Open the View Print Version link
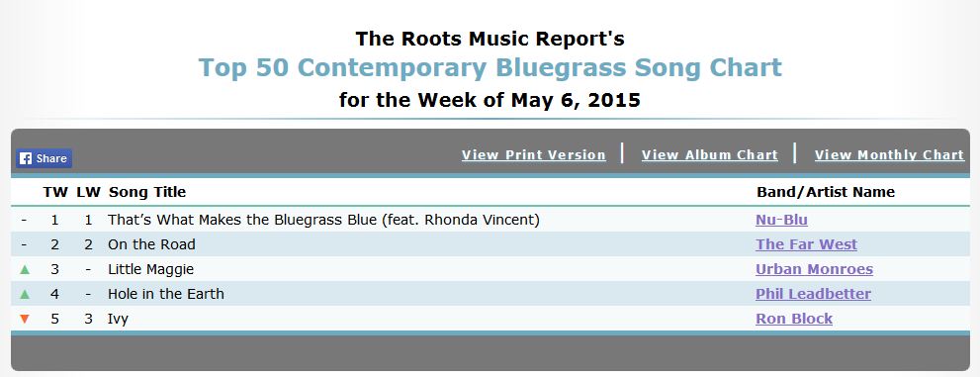This screenshot has width=980, height=377. coord(534,155)
